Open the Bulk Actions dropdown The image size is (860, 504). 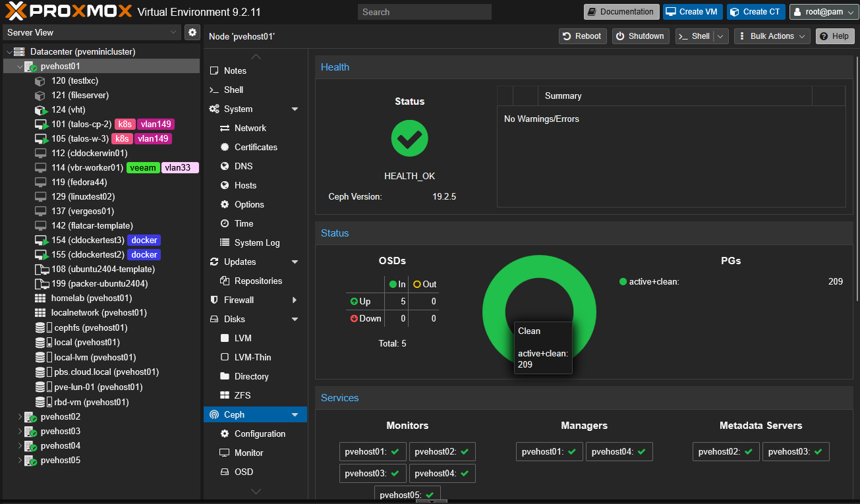pos(772,36)
